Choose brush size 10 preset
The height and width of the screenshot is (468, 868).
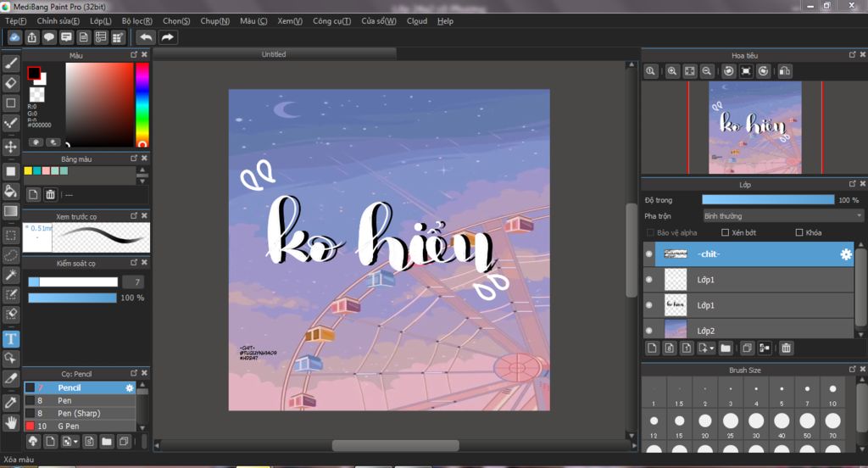click(832, 393)
